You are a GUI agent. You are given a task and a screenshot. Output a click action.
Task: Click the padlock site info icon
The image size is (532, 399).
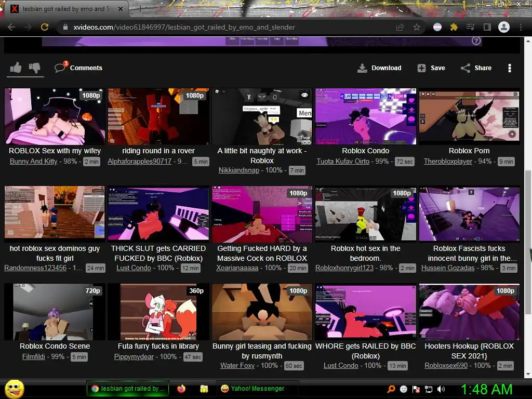[65, 27]
